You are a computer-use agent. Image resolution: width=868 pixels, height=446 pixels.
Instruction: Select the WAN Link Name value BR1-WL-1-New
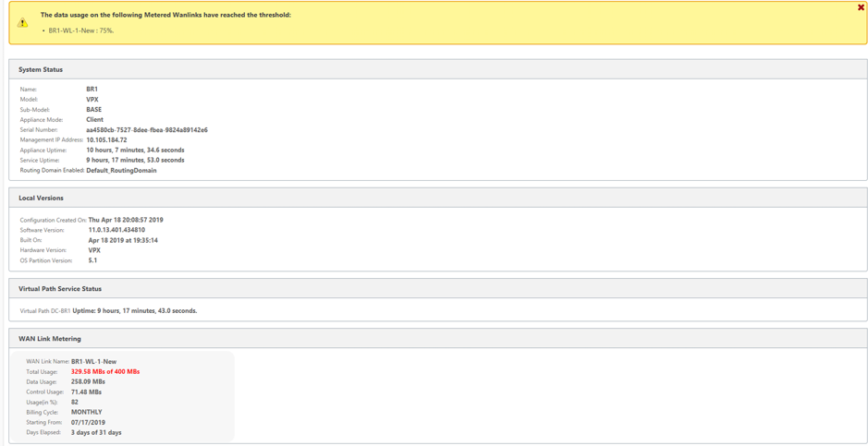tap(94, 361)
